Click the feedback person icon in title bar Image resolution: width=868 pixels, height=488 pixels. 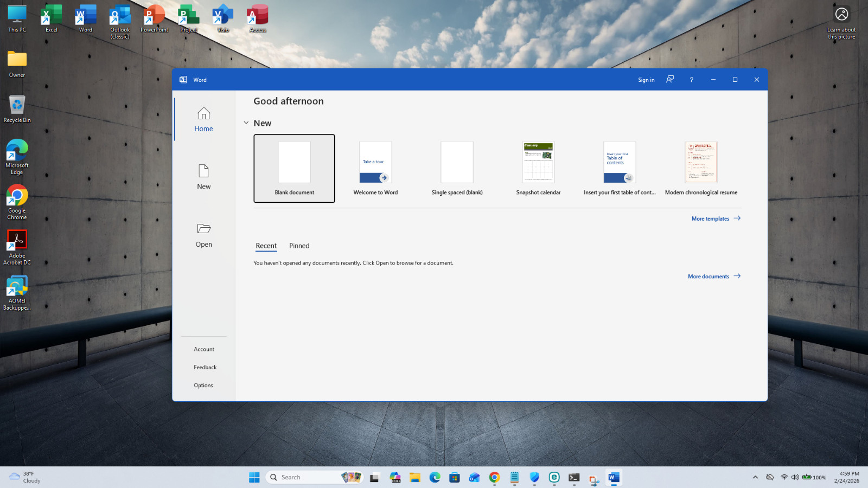click(x=670, y=79)
